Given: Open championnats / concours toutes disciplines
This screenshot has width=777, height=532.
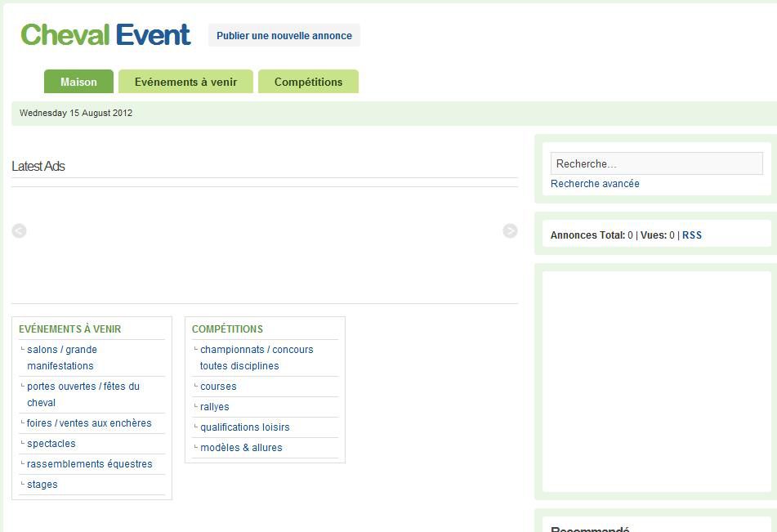Looking at the screenshot, I should pos(256,357).
